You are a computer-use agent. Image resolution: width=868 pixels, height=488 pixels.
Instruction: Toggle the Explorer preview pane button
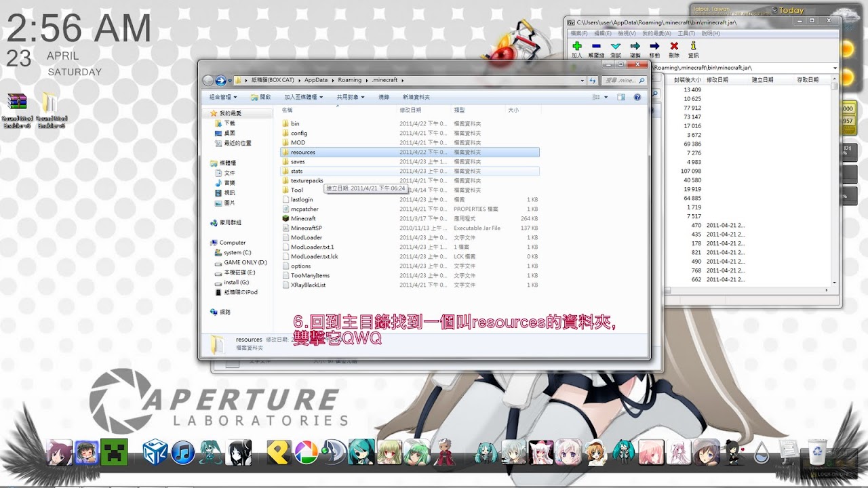tap(621, 98)
